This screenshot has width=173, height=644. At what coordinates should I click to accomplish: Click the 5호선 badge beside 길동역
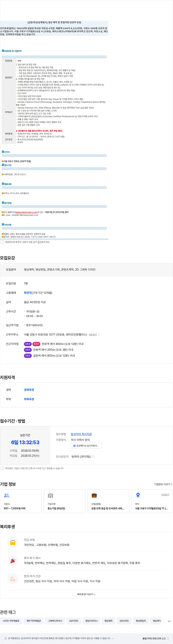28,356
